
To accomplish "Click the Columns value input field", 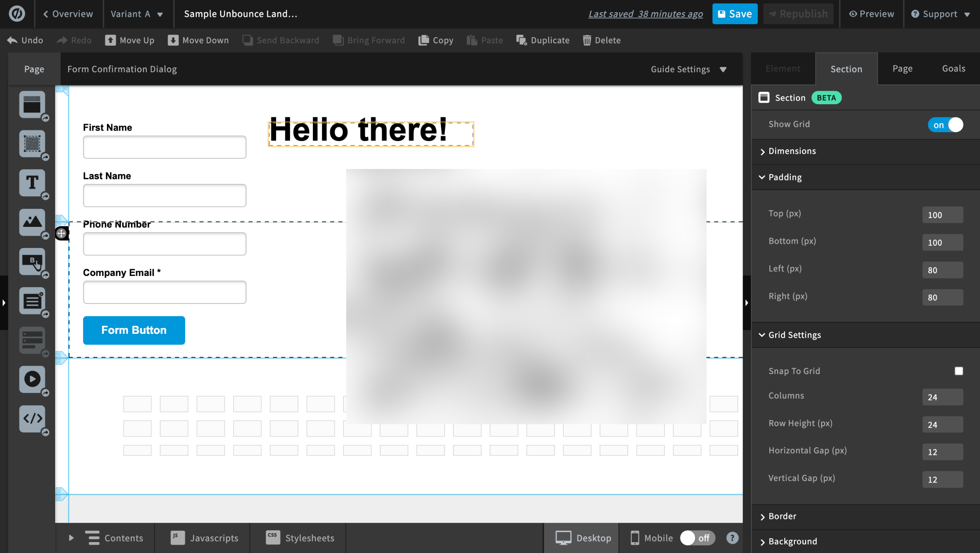I will (942, 397).
